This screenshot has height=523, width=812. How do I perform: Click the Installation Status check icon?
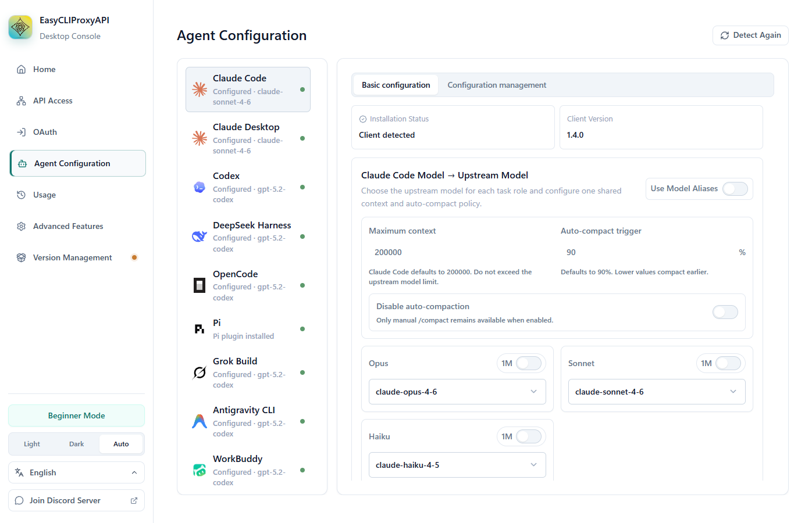point(363,119)
